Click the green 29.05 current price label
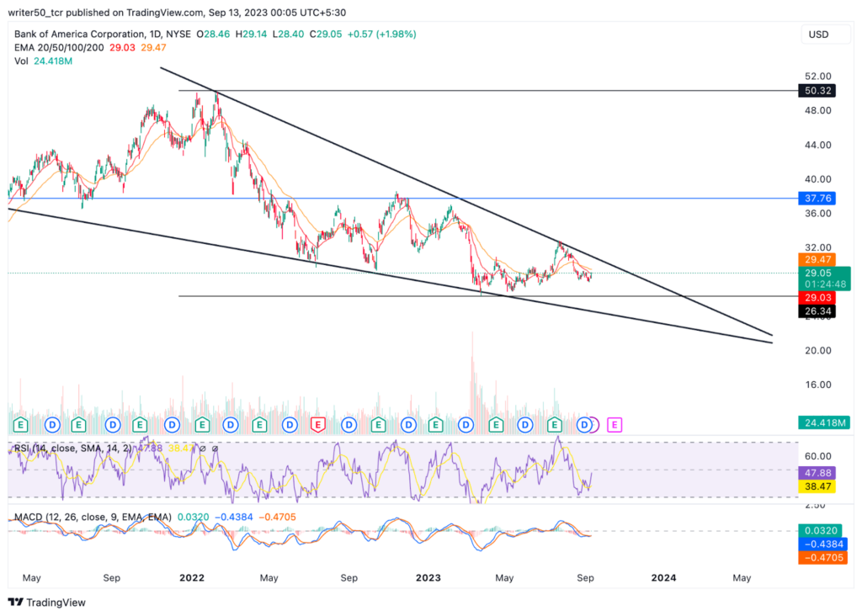The width and height of the screenshot is (862, 616). 824,279
